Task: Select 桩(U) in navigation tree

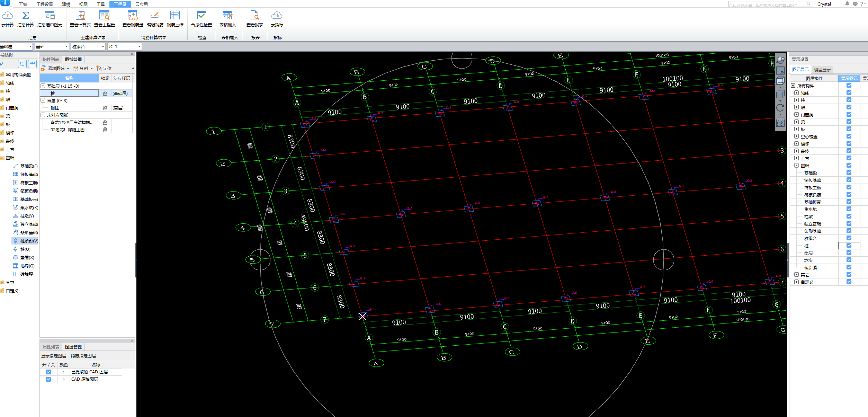Action: coord(21,249)
